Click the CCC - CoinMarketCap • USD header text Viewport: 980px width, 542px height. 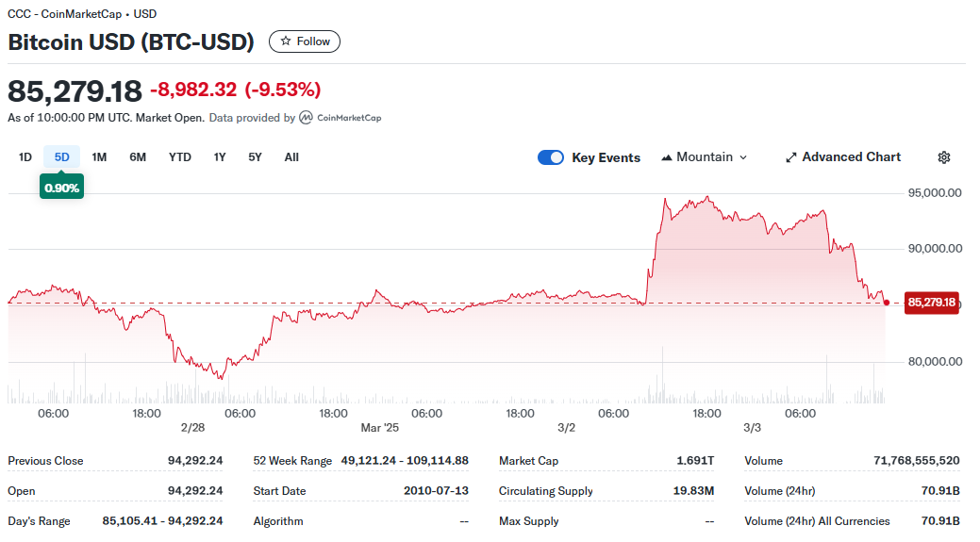tap(82, 14)
